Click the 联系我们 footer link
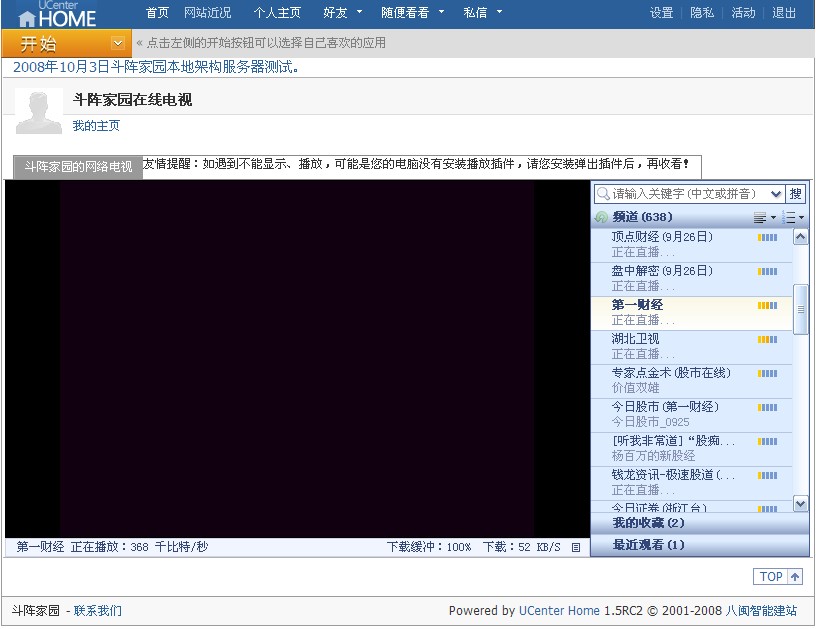Image resolution: width=816 pixels, height=629 pixels. pos(98,610)
